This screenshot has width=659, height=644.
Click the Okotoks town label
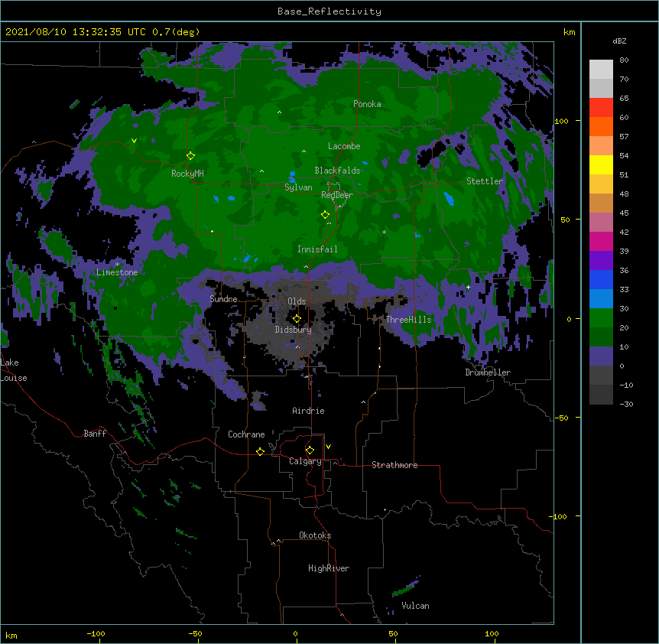(x=315, y=535)
